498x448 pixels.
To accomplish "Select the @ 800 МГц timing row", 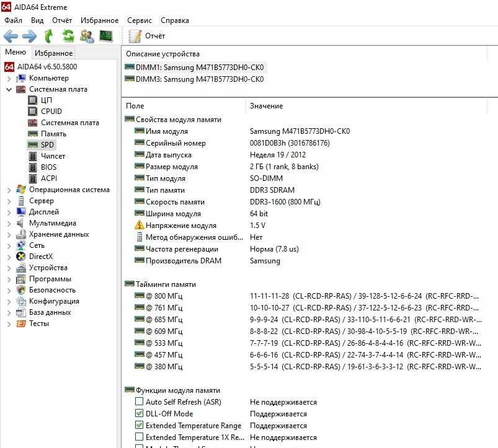I will pos(305,296).
